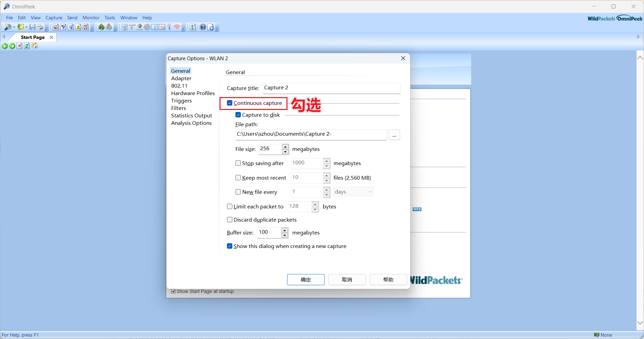This screenshot has height=339, width=644.
Task: Cancel with the 取消 button
Action: [x=347, y=279]
